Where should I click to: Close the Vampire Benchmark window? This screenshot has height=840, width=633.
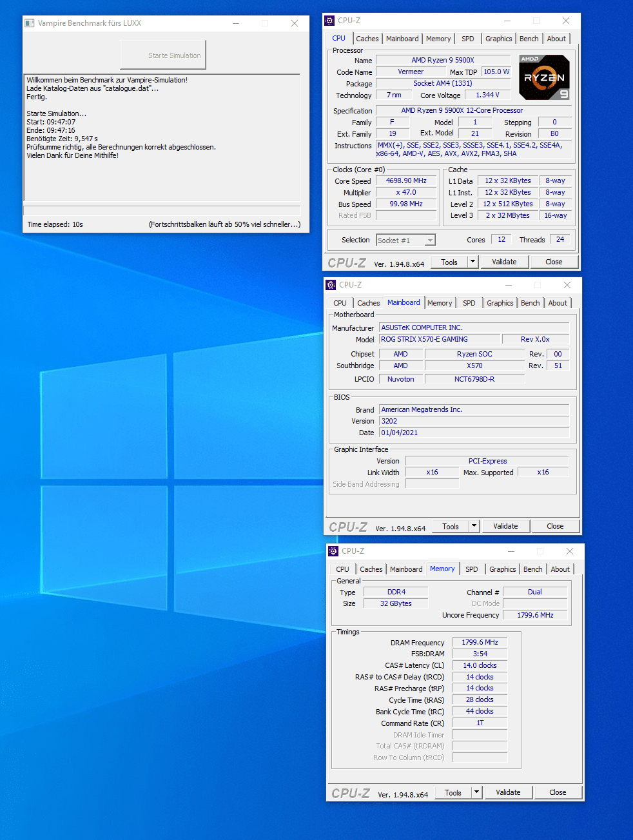pyautogui.click(x=294, y=23)
